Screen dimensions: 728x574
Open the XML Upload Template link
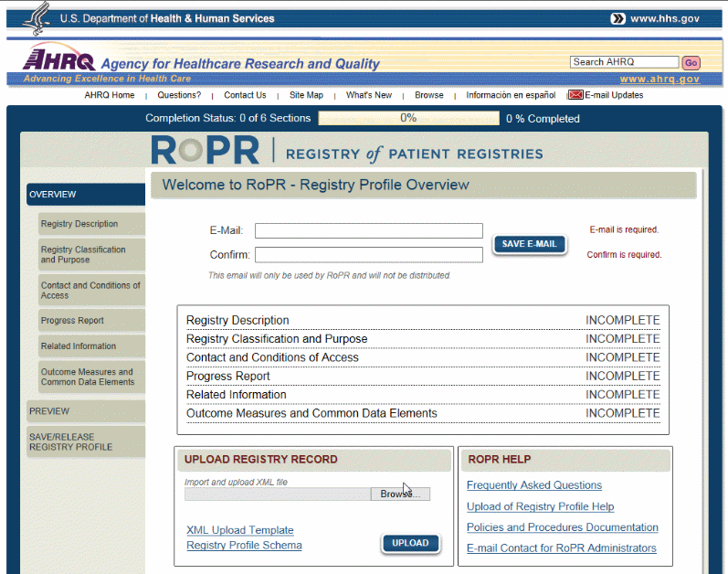240,530
